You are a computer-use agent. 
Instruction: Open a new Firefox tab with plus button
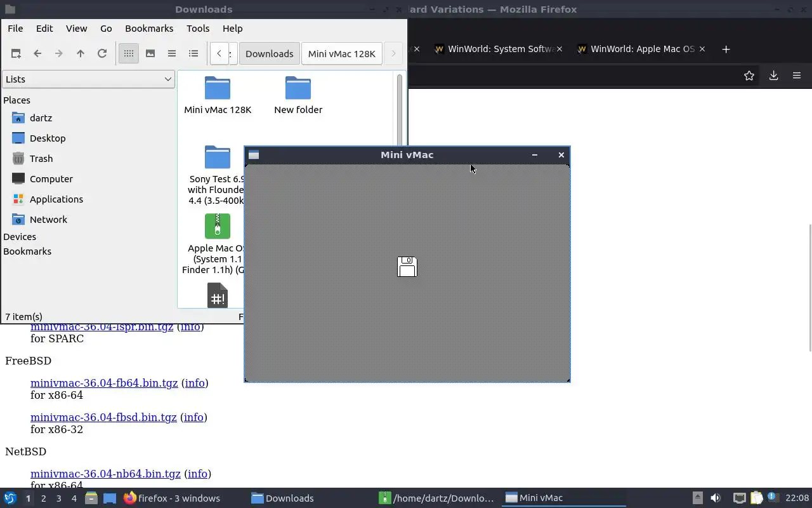[x=726, y=49]
